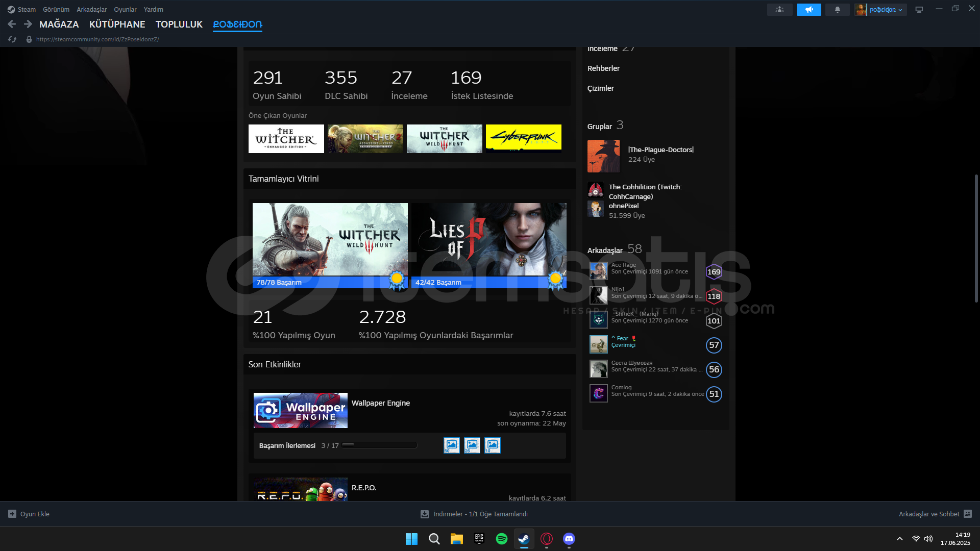Open the The-Plague-Doctors group name link
The width and height of the screenshot is (980, 551).
click(661, 149)
